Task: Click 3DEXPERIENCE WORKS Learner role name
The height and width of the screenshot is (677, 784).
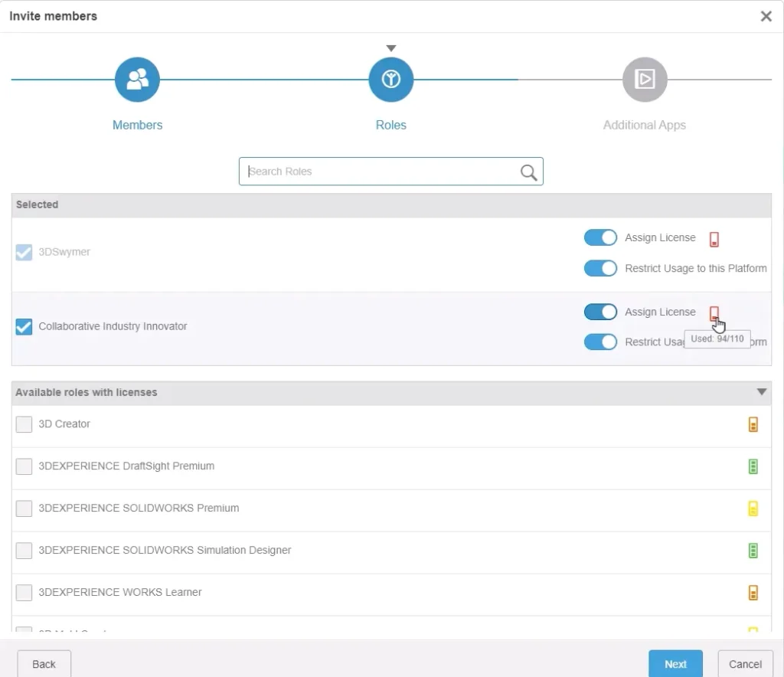Action: 120,592
